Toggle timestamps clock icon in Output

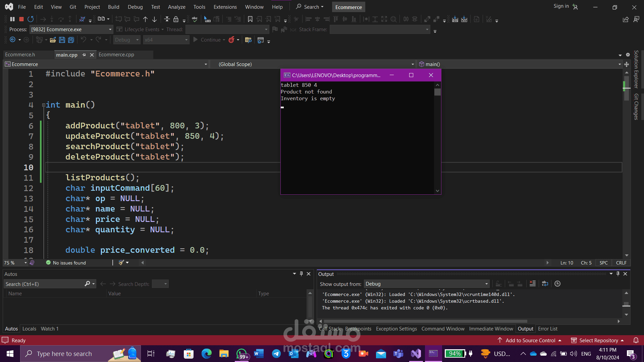[x=557, y=284]
